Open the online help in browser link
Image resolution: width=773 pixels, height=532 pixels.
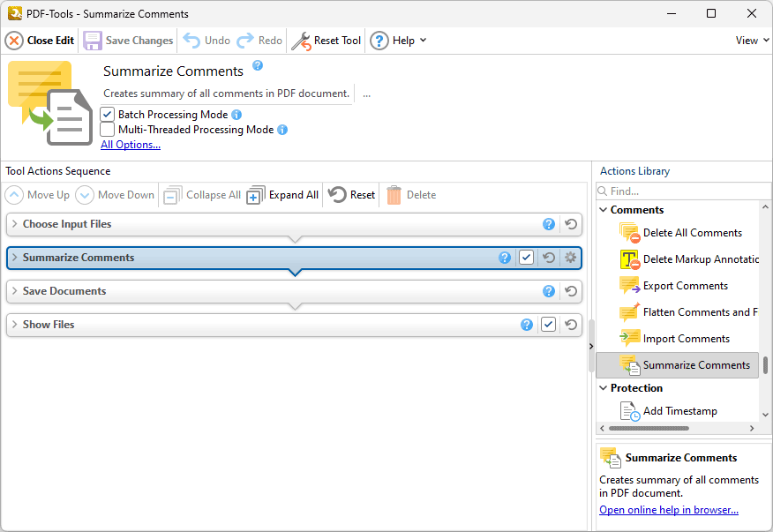click(x=669, y=510)
